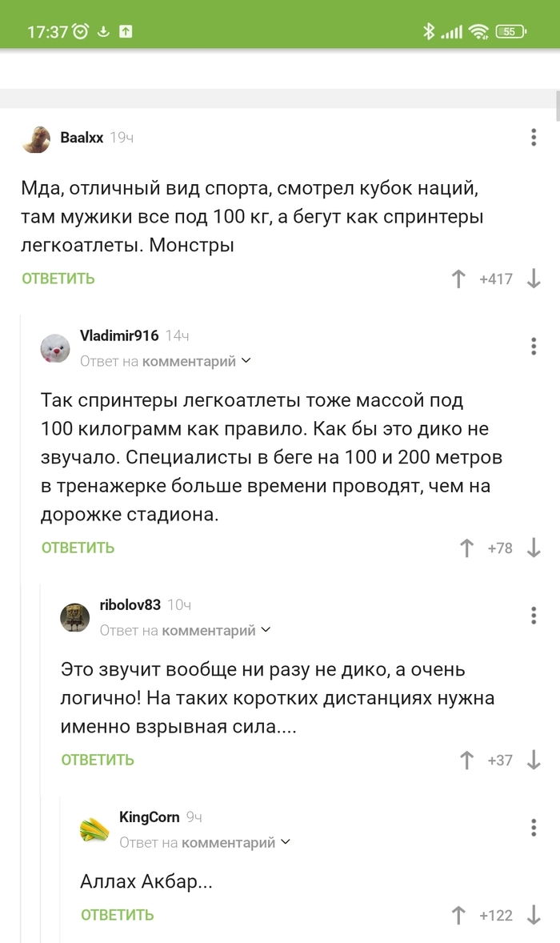Downvote the ribolov83 comment
Viewport: 560px width, 943px height.
point(534,760)
